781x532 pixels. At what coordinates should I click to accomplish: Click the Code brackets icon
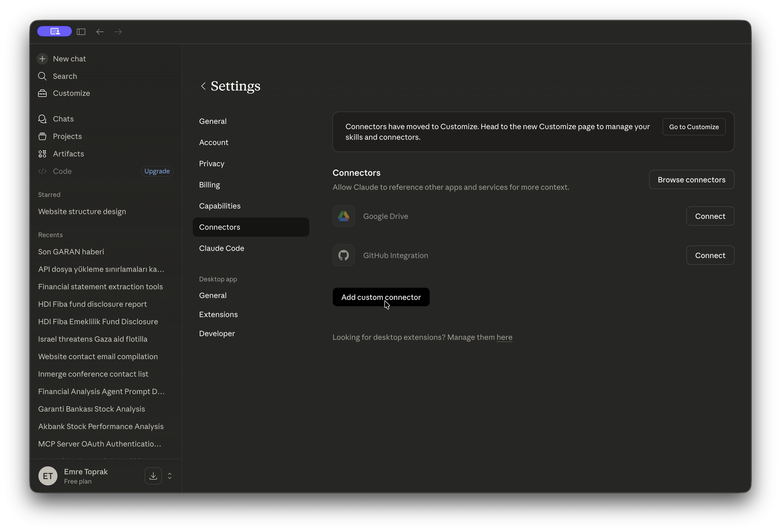pos(42,172)
